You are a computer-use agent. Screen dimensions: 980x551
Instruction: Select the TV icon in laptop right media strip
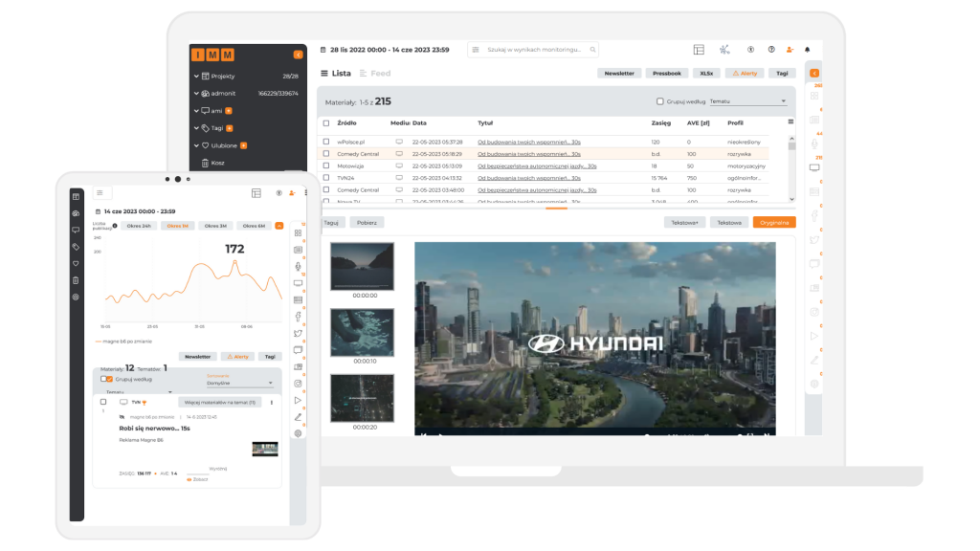coord(813,167)
